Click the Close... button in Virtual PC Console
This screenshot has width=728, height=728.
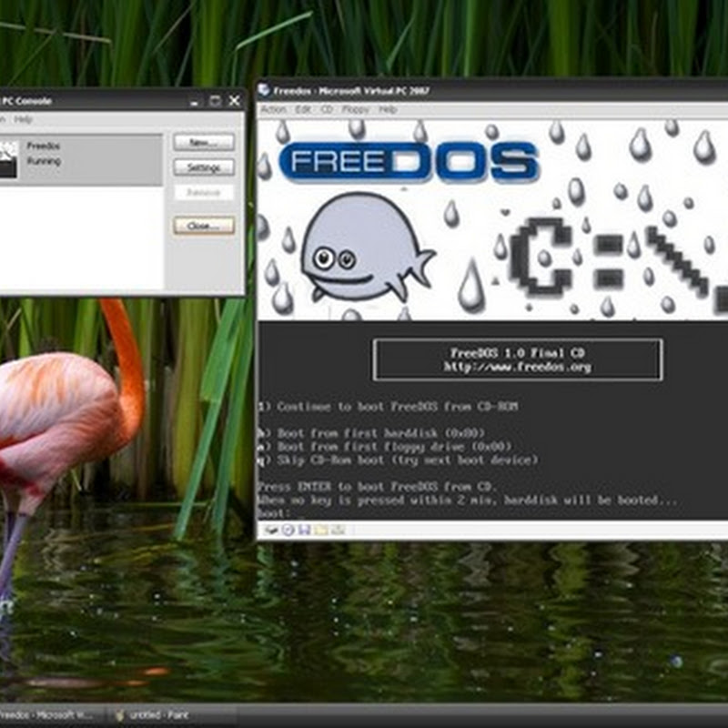(x=204, y=226)
